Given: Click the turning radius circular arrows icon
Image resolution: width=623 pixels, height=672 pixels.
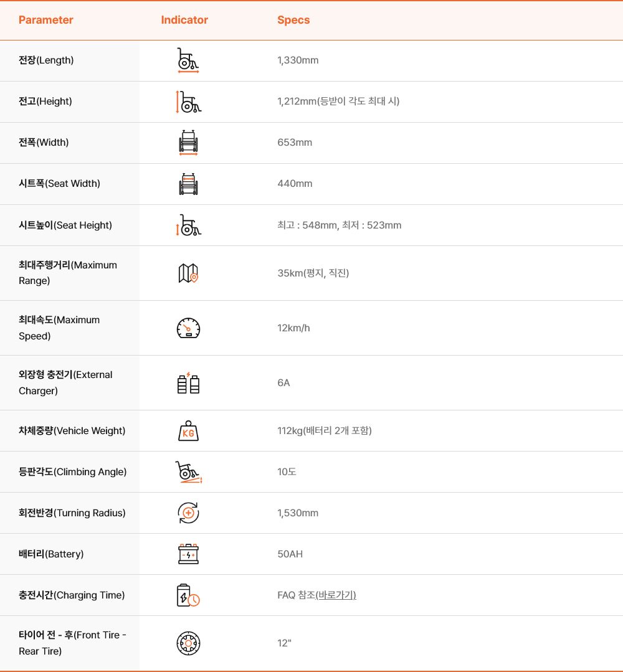Looking at the screenshot, I should 188,513.
